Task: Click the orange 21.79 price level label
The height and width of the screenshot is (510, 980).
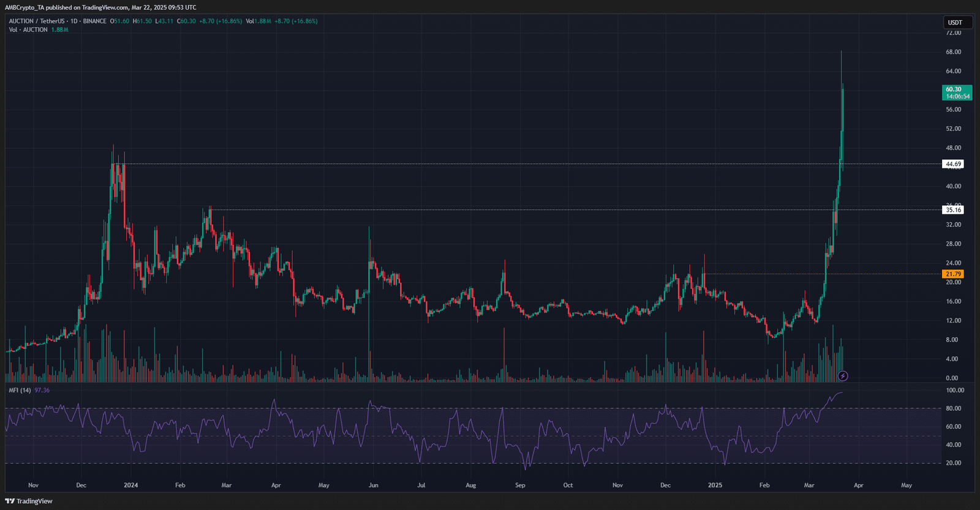Action: tap(953, 274)
